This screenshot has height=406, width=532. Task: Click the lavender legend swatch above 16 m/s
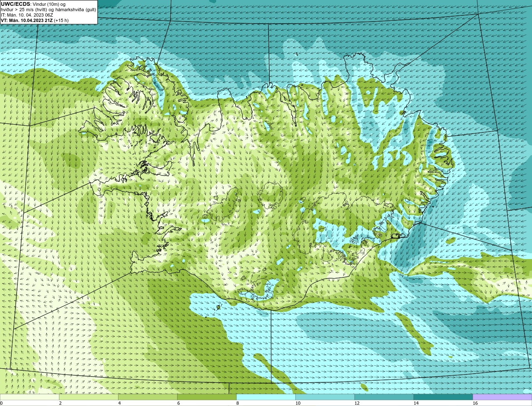[x=502, y=397]
